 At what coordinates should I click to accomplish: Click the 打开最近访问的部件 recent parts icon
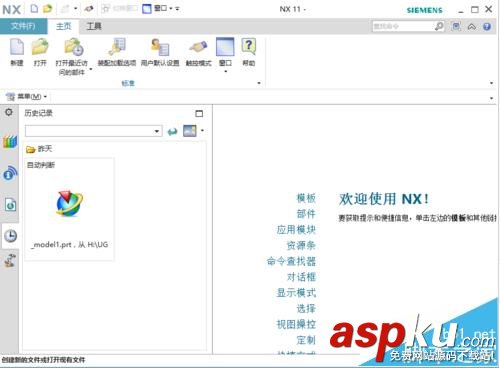click(73, 47)
